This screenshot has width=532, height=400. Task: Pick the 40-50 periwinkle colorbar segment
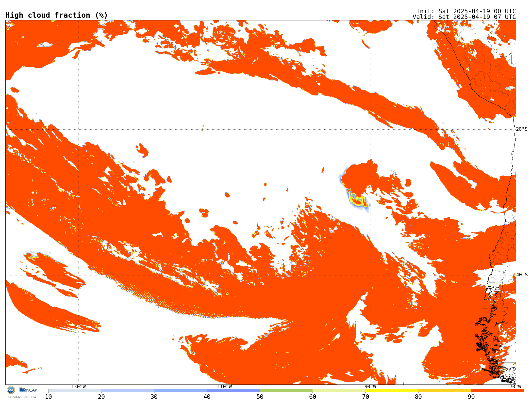(x=233, y=391)
